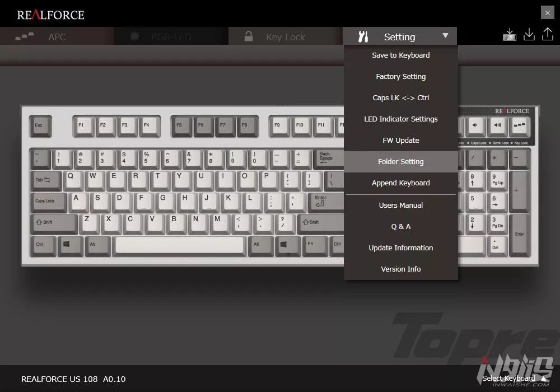This screenshot has width=560, height=392.
Task: Click the left Alt key
Action: [x=97, y=245]
